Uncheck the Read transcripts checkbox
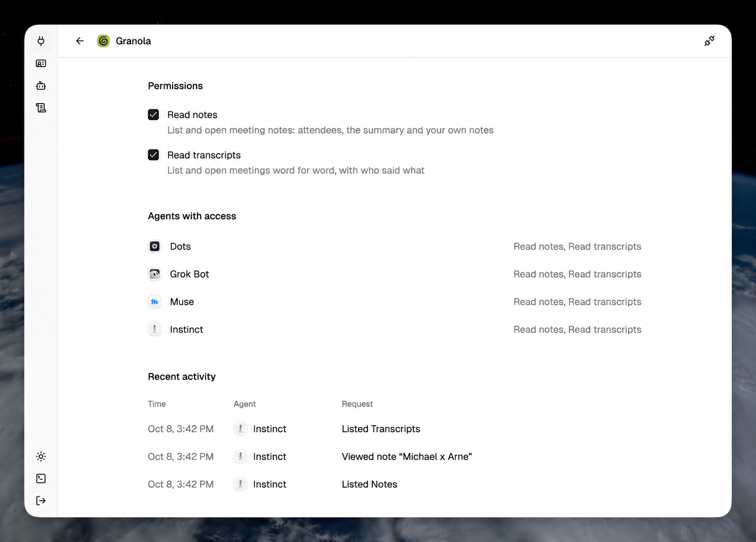The height and width of the screenshot is (542, 756). coord(153,155)
